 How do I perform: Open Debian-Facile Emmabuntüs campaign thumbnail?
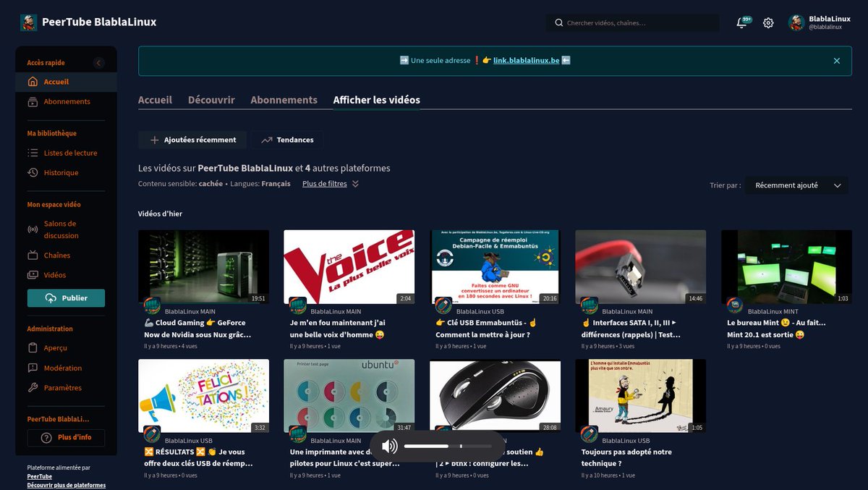[x=495, y=267]
